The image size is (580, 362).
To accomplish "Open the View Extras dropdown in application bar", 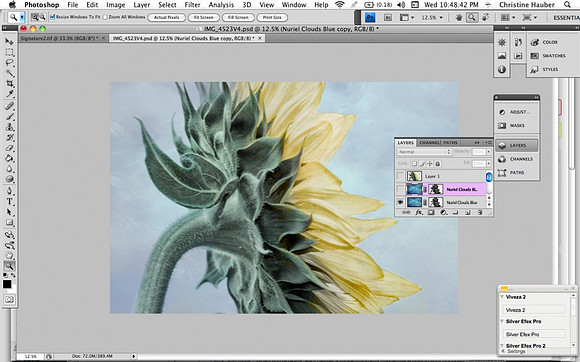I will (407, 17).
